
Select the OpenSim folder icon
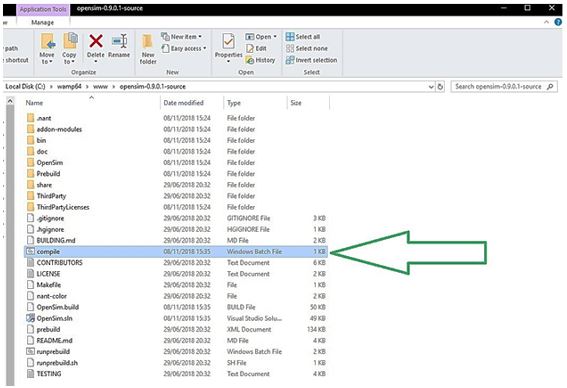[31, 162]
